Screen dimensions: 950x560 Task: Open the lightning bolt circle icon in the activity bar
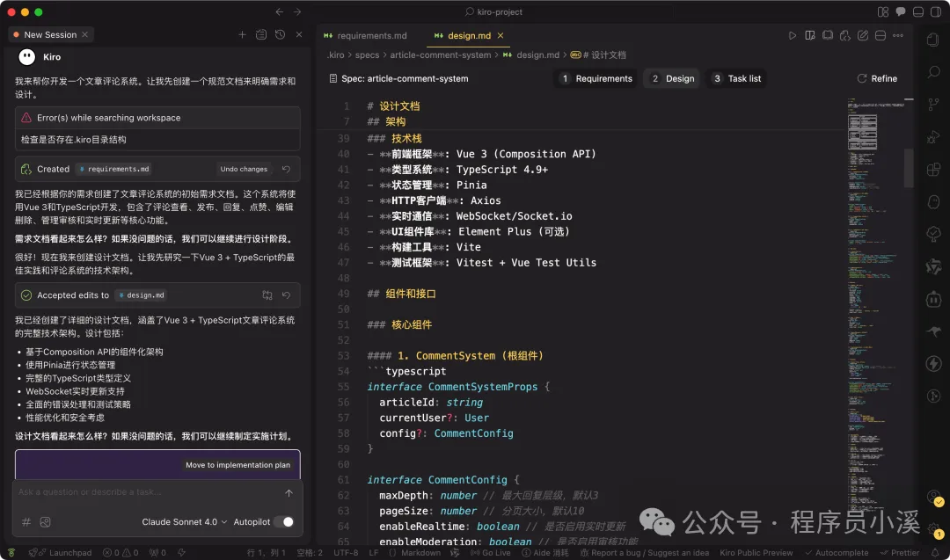coord(933,363)
